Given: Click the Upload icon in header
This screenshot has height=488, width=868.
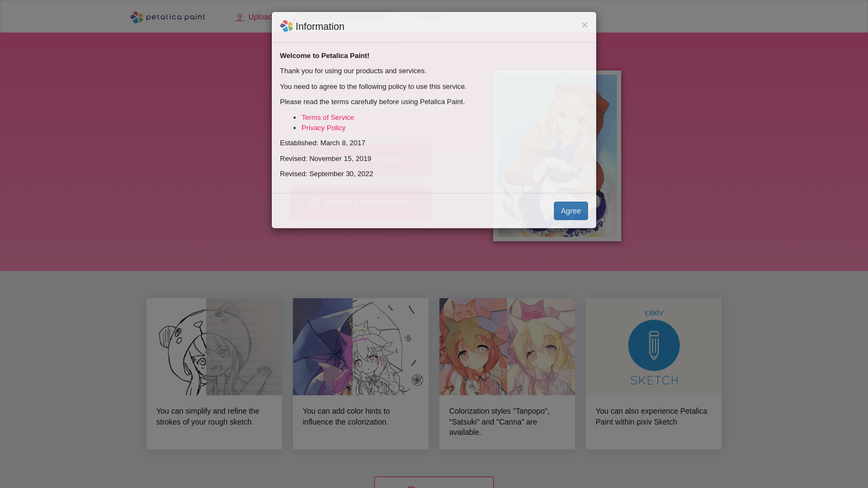Looking at the screenshot, I should tap(240, 17).
